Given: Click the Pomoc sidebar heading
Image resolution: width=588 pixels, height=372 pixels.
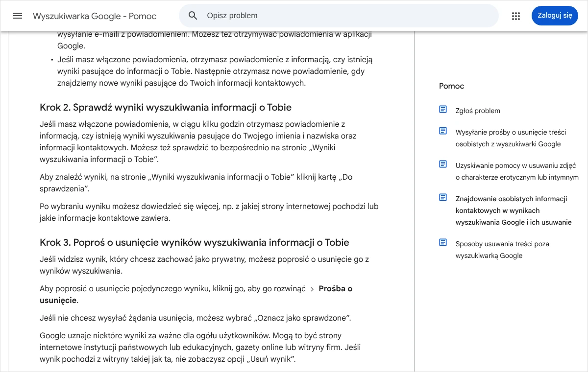Looking at the screenshot, I should point(451,86).
